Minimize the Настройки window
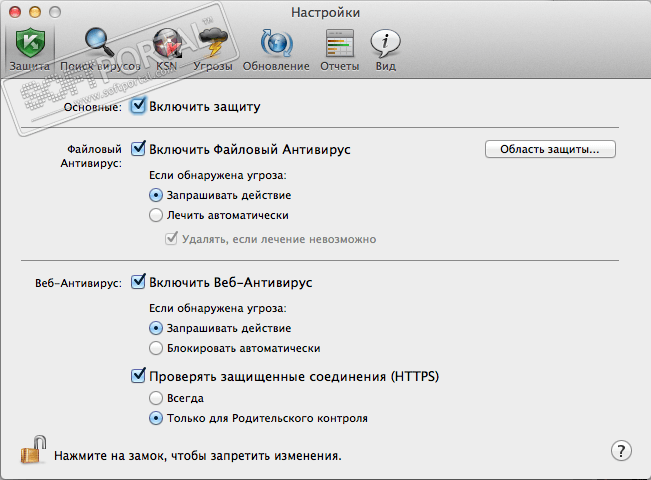651x480 pixels. [x=35, y=12]
